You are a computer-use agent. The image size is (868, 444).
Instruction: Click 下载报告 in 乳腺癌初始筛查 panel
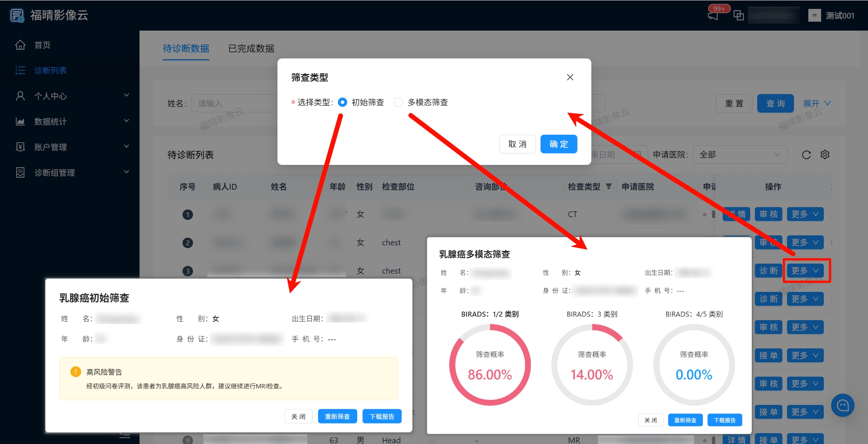coord(382,416)
